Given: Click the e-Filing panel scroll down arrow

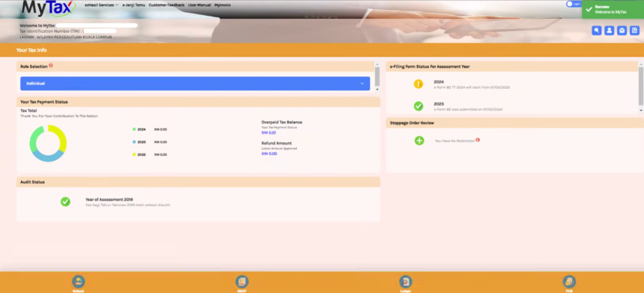Looking at the screenshot, I should coord(641,110).
